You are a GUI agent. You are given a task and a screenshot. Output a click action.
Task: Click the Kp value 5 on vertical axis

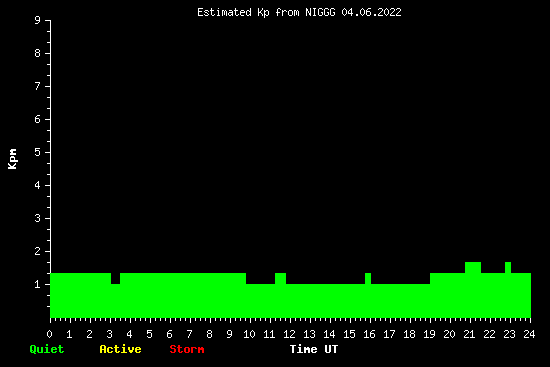coord(38,152)
